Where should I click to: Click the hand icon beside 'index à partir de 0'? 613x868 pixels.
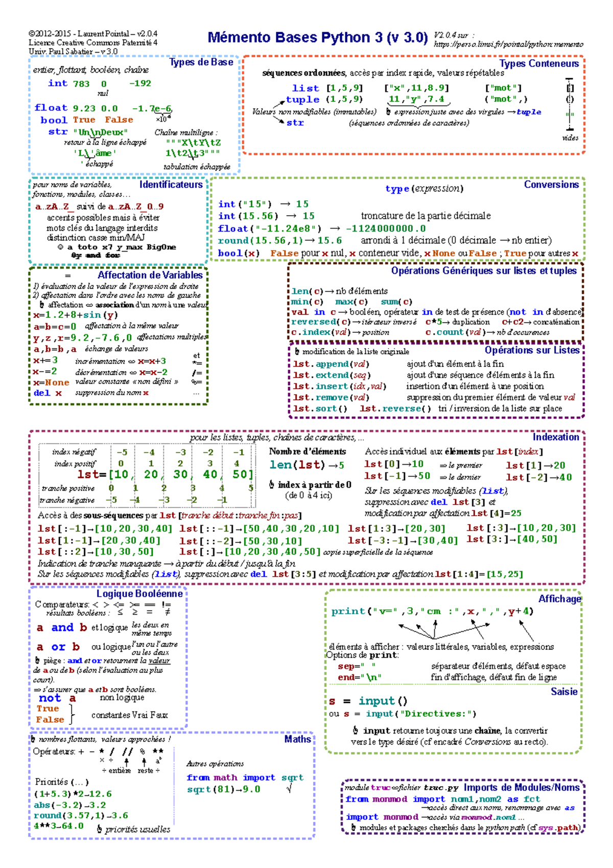click(x=272, y=485)
